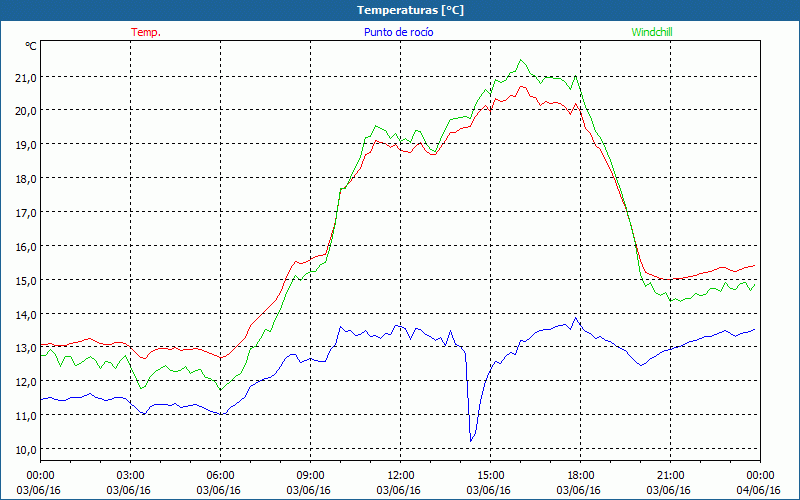Click the blue 'Punto de rocío' legend label
800x500 pixels.
pos(398,32)
